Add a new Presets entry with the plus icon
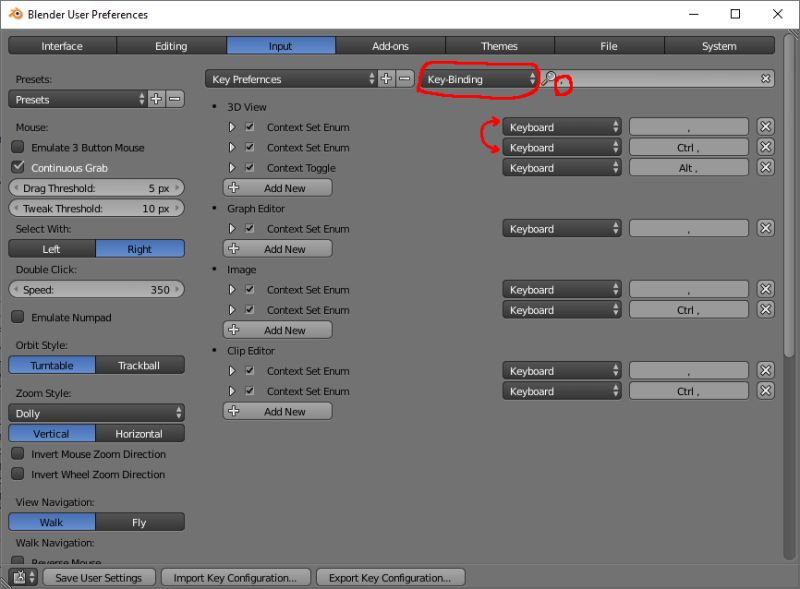800x589 pixels. [x=156, y=99]
